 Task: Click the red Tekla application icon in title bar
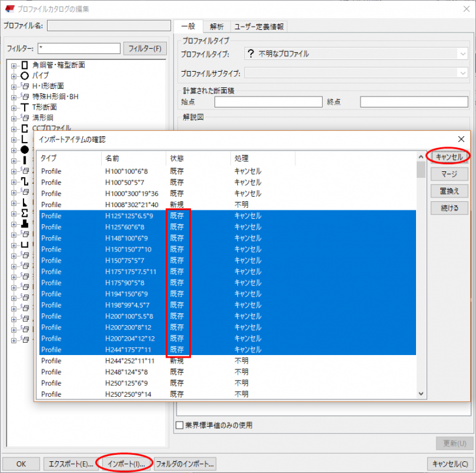(9, 9)
